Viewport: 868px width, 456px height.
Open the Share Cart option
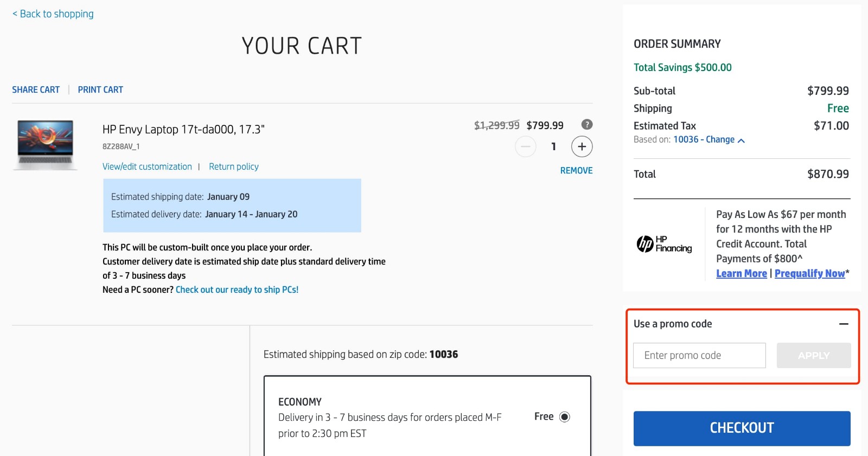pos(36,89)
